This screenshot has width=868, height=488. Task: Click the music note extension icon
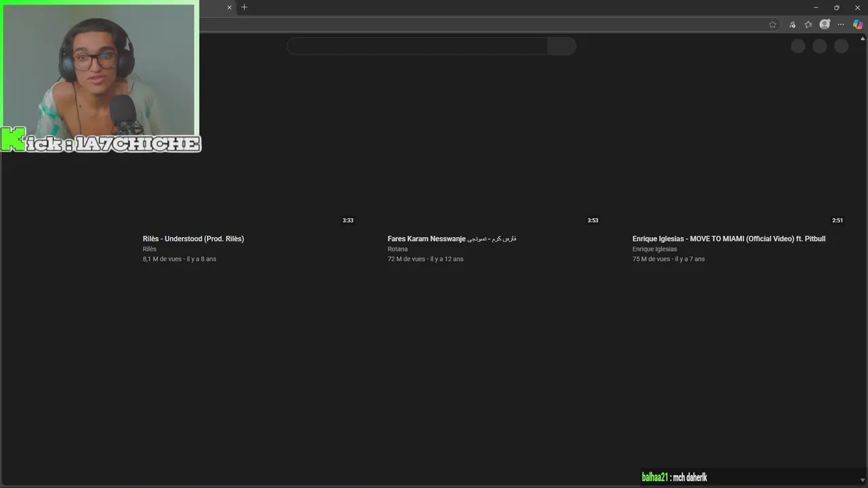(x=792, y=24)
